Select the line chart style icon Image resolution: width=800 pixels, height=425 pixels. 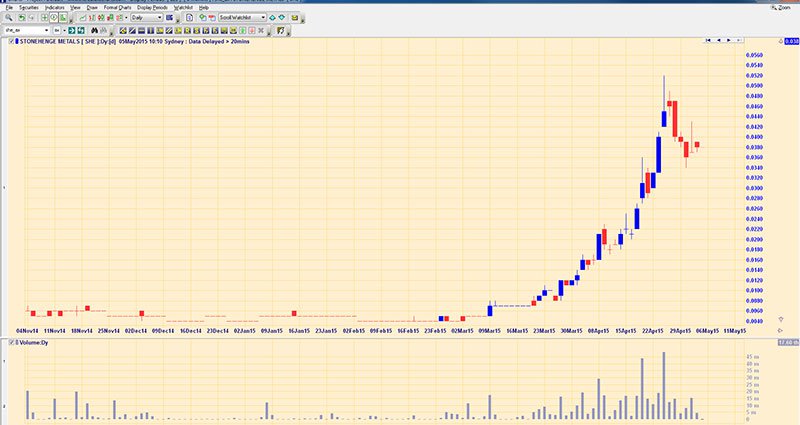point(83,17)
